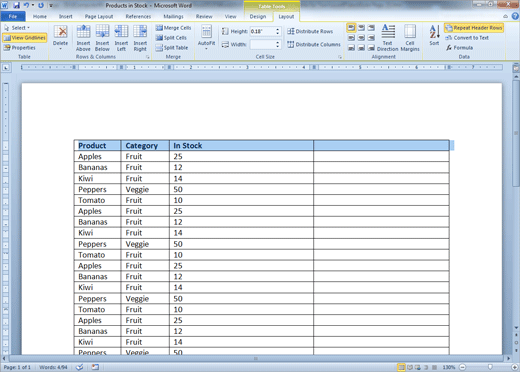Switch to the View tab

pyautogui.click(x=230, y=16)
